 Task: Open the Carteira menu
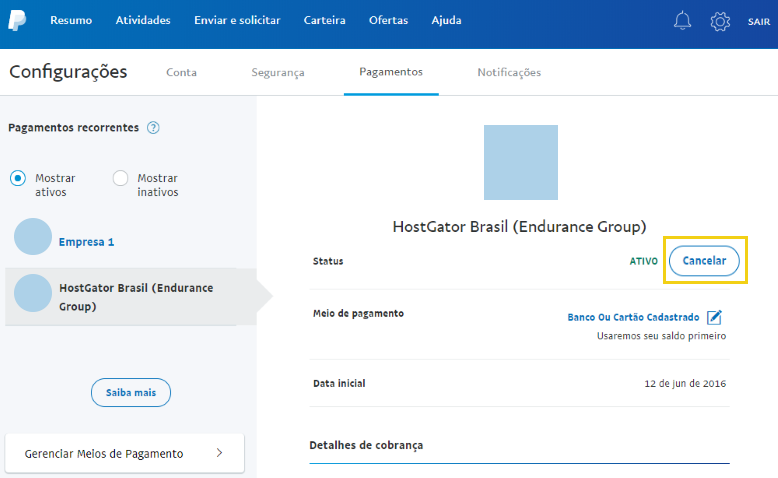324,20
